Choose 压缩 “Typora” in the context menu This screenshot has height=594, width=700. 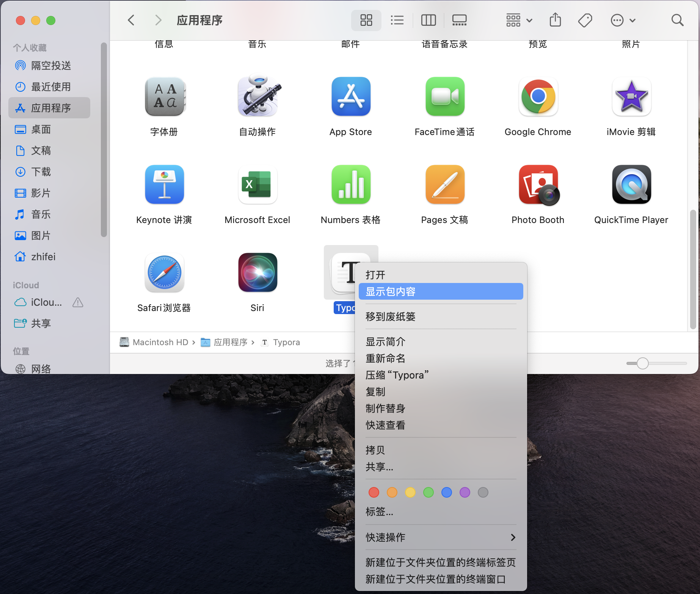pyautogui.click(x=441, y=375)
